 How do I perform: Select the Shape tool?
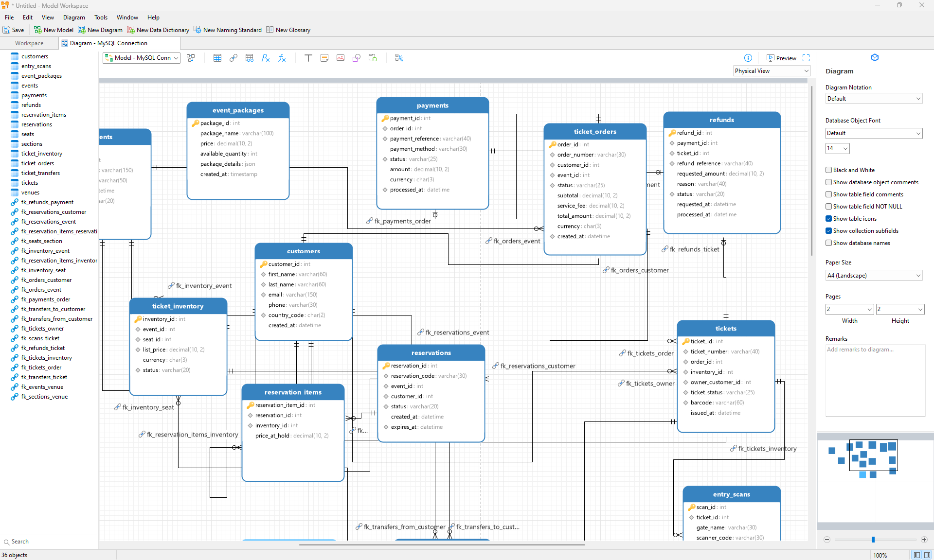pyautogui.click(x=357, y=58)
